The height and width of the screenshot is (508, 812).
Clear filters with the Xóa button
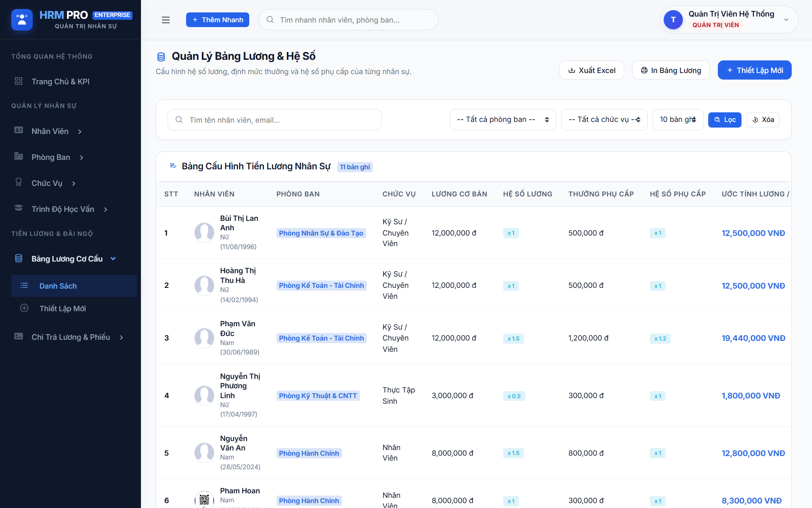(x=763, y=120)
